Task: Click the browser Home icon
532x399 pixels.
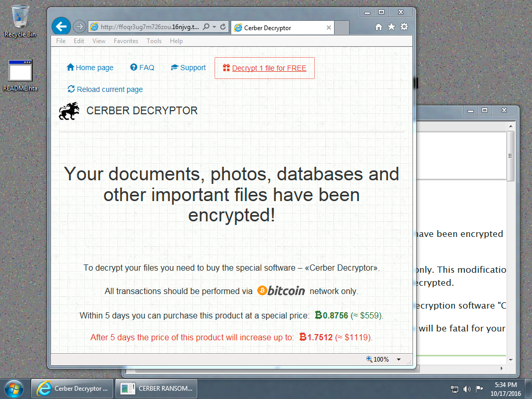Action: coord(379,27)
